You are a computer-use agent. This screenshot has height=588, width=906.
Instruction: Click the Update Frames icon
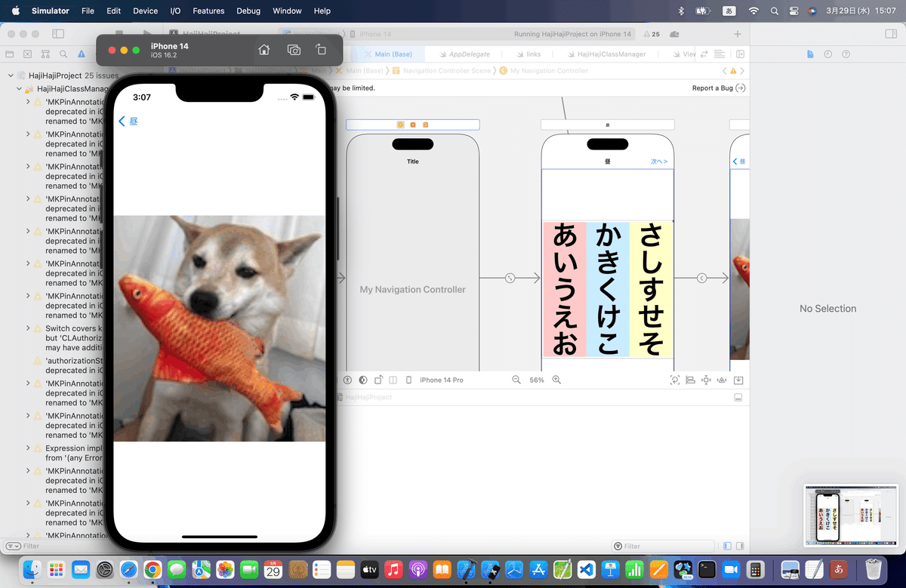[675, 380]
